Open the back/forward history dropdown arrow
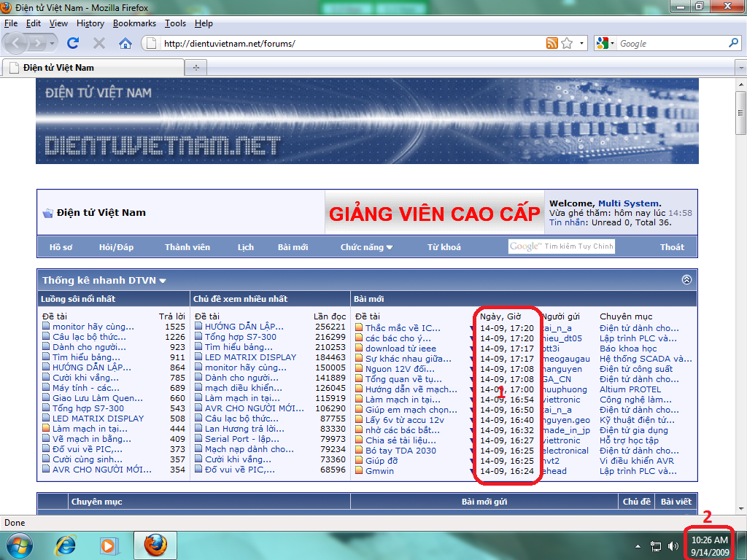Image resolution: width=747 pixels, height=560 pixels. tap(52, 43)
